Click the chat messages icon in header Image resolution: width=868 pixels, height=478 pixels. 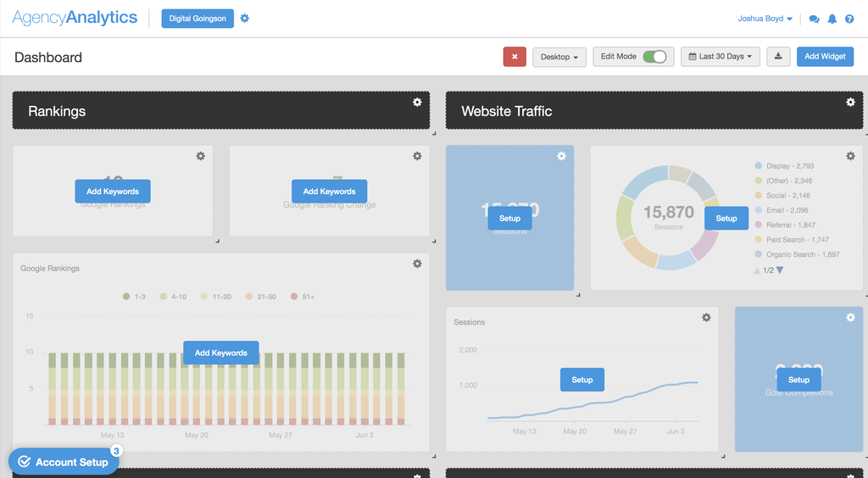pyautogui.click(x=814, y=19)
